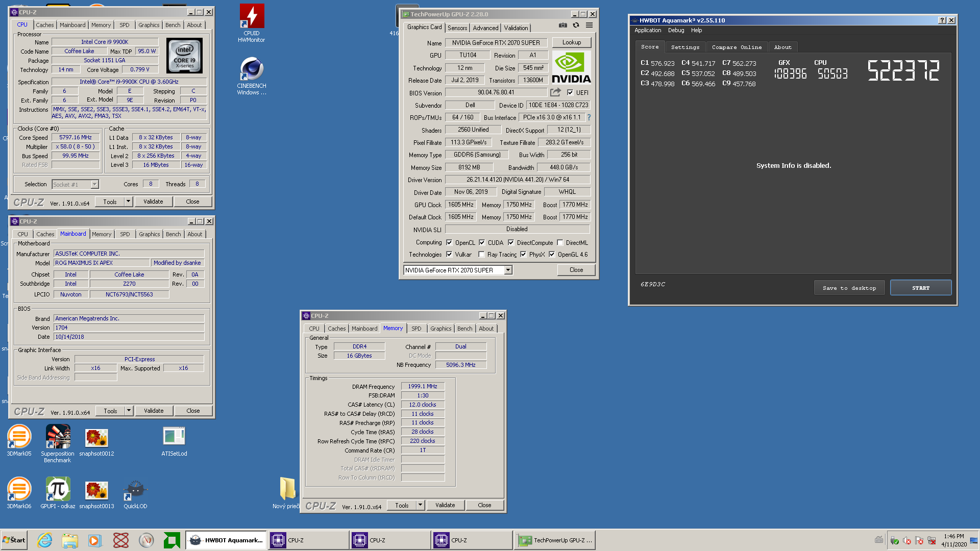Toggle the OpenCL checkbox
The width and height of the screenshot is (980, 551).
coord(449,243)
